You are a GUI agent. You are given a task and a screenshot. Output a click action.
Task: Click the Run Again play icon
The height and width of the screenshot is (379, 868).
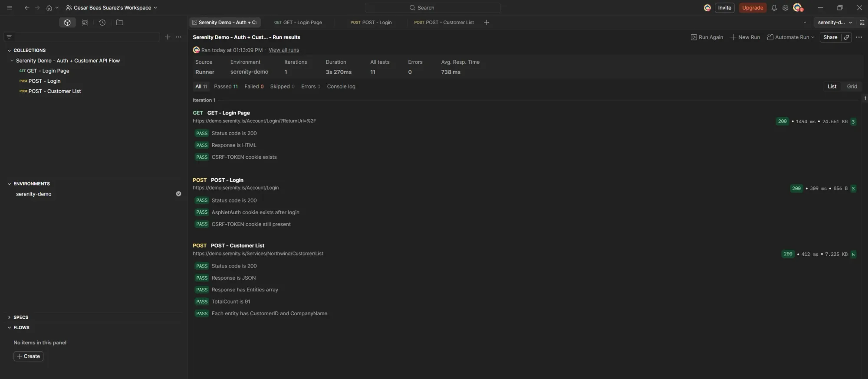click(694, 37)
